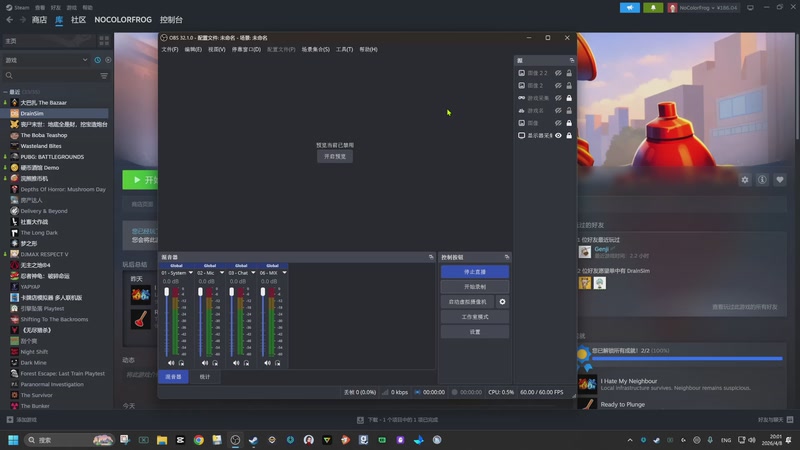Click 工作室模式 button

point(475,317)
